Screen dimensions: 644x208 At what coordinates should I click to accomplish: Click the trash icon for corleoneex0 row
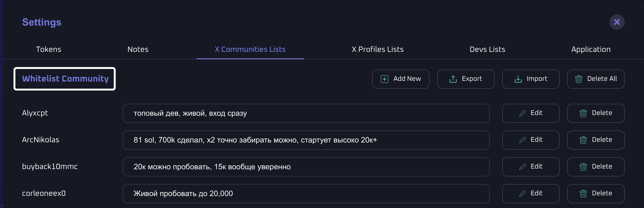pyautogui.click(x=583, y=193)
